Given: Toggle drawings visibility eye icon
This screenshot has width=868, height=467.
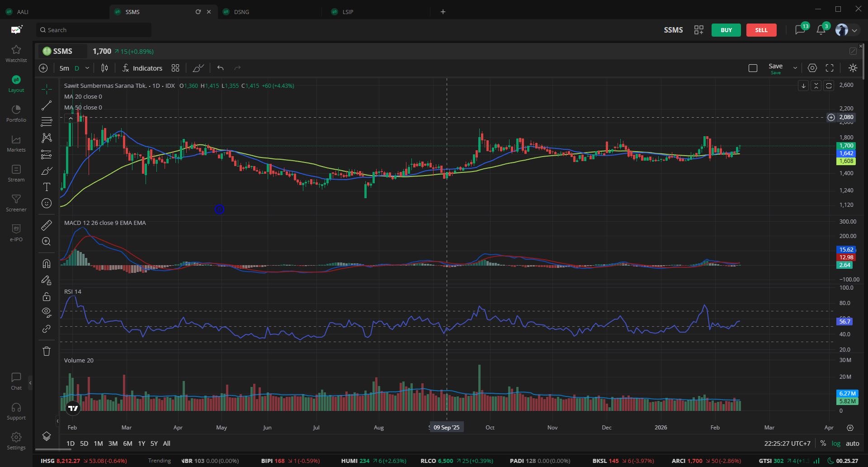Looking at the screenshot, I should [47, 311].
